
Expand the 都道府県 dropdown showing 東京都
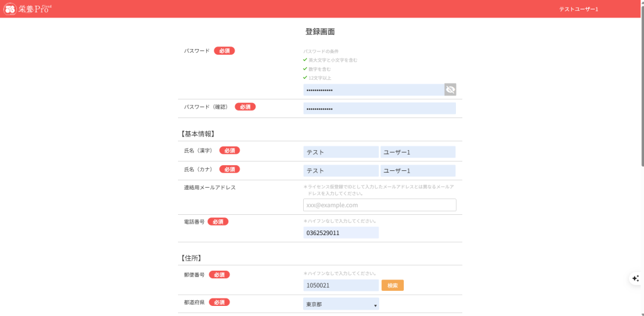(341, 304)
